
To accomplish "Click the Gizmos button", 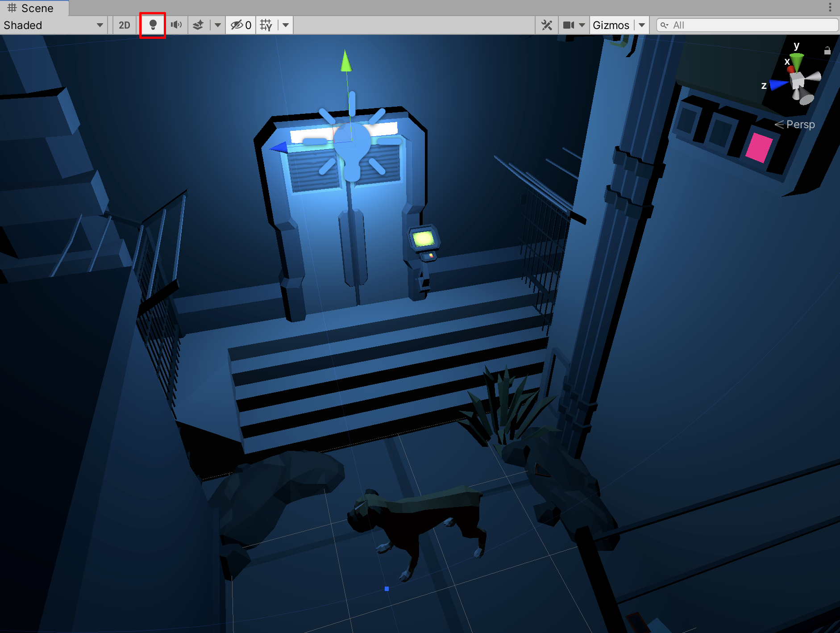I will coord(611,25).
